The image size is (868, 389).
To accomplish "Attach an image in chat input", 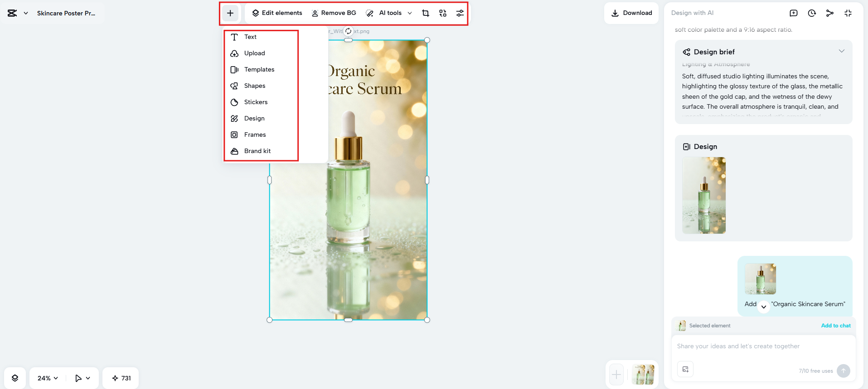I will point(685,369).
